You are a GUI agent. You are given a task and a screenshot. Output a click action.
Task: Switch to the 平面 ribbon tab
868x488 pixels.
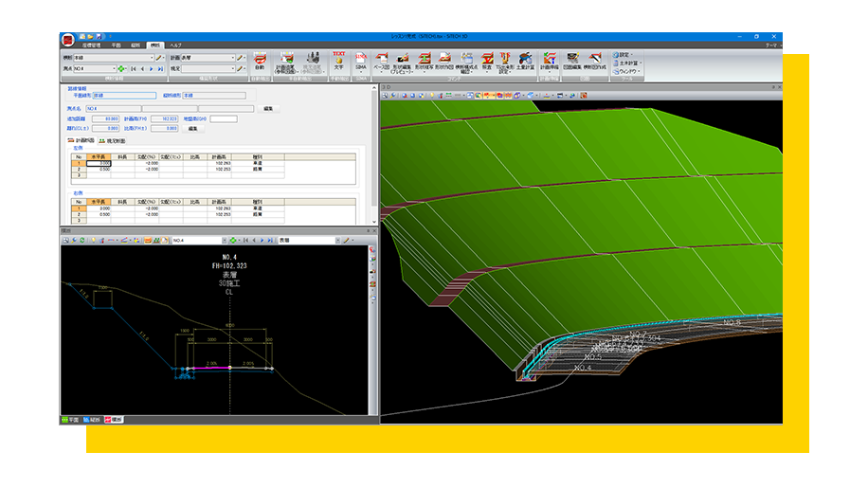tap(117, 45)
